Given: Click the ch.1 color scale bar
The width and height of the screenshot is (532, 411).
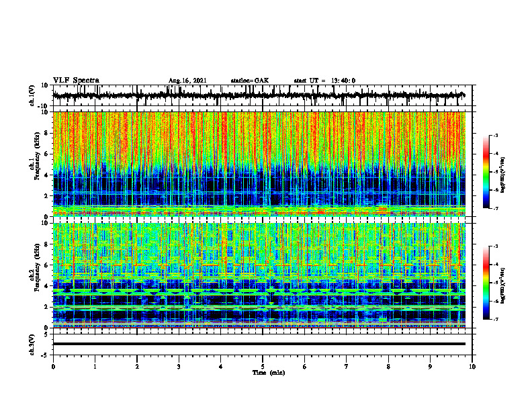Looking at the screenshot, I should (486, 172).
